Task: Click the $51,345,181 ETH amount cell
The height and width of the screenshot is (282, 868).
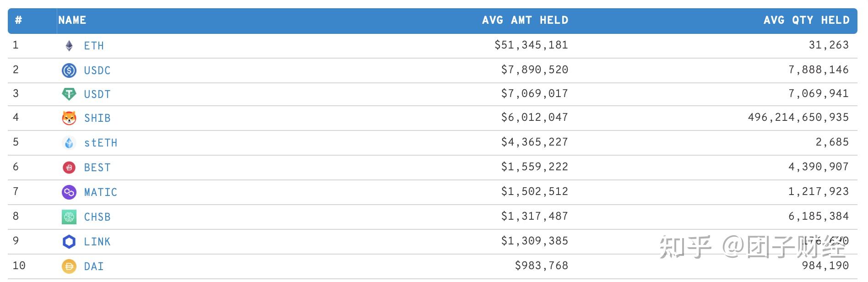Action: coord(531,45)
